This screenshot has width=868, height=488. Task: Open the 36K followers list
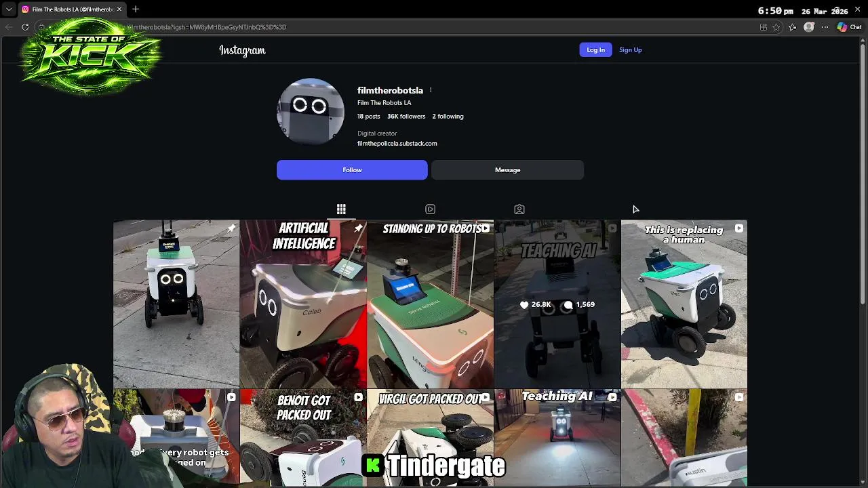pyautogui.click(x=406, y=117)
